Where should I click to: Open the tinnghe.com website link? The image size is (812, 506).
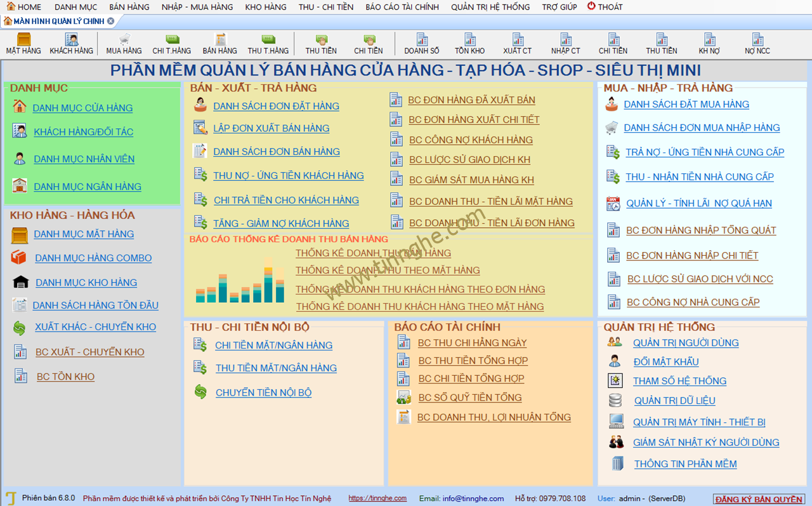(377, 498)
